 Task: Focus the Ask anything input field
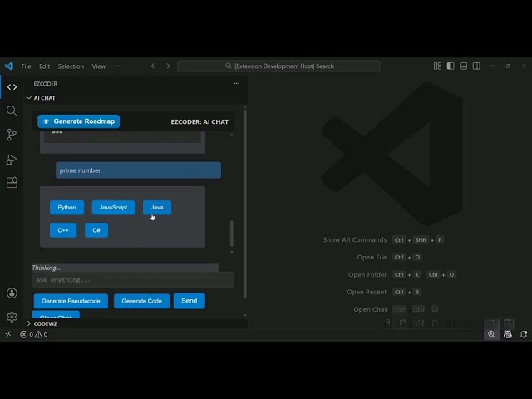133,280
